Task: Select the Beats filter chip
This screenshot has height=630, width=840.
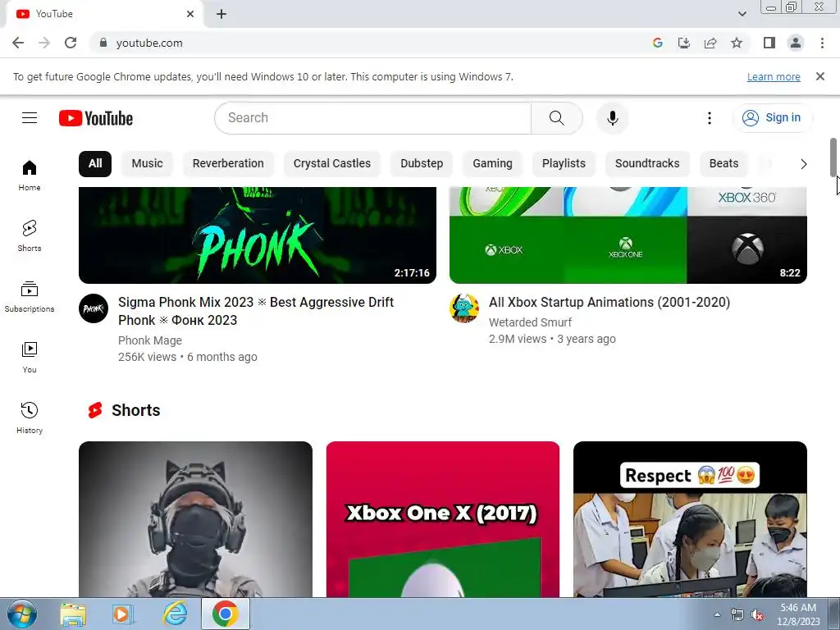Action: coord(724,163)
